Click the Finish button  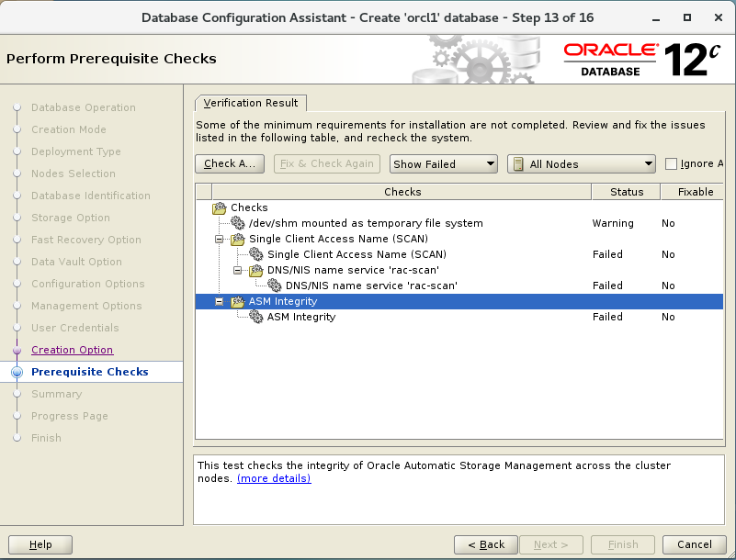pyautogui.click(x=623, y=544)
